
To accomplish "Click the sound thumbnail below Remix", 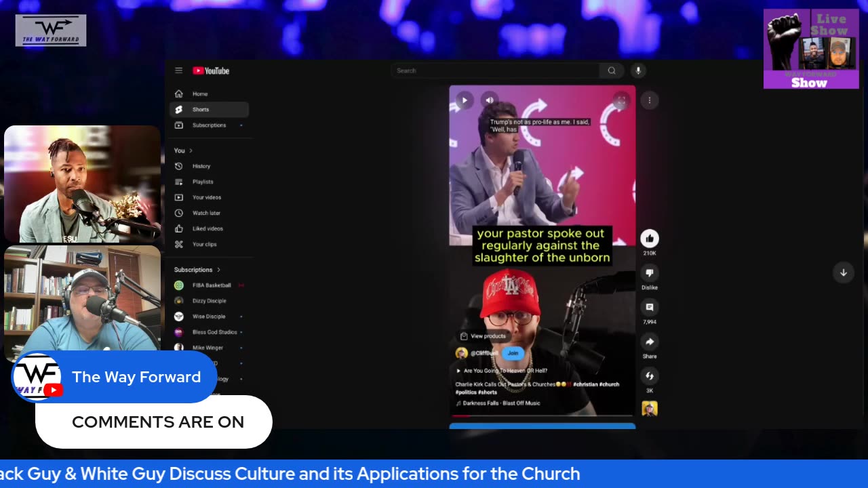I will click(x=650, y=409).
